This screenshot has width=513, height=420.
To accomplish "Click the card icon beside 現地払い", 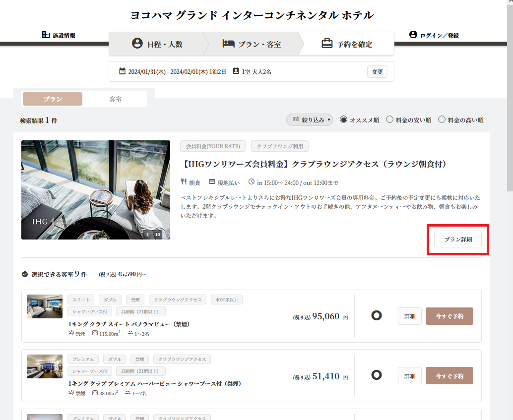I will 212,181.
